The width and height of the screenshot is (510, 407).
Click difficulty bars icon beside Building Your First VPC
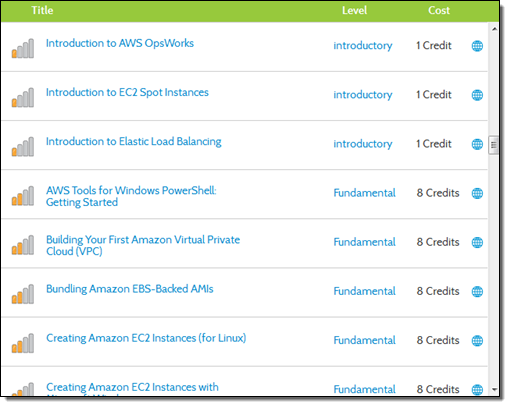(23, 245)
